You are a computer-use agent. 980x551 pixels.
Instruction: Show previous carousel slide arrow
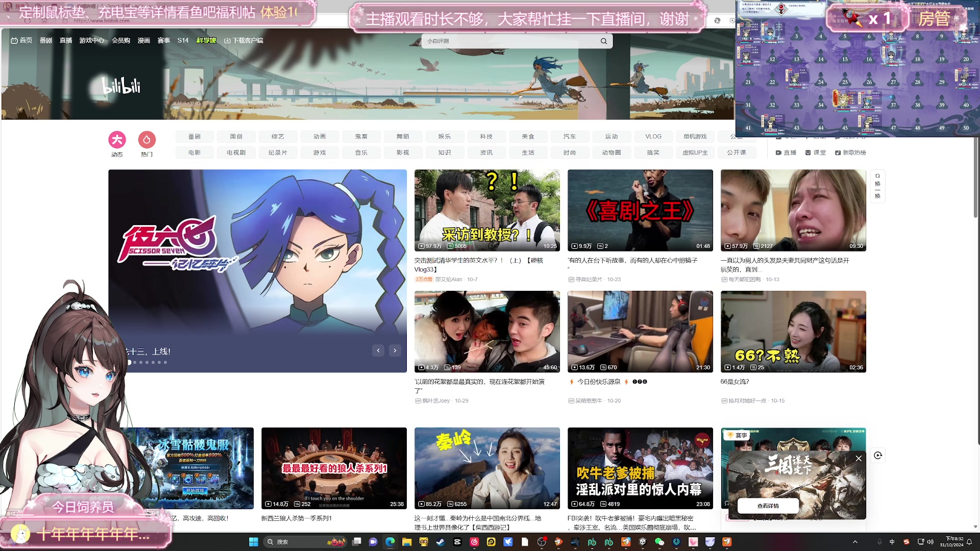pos(378,350)
